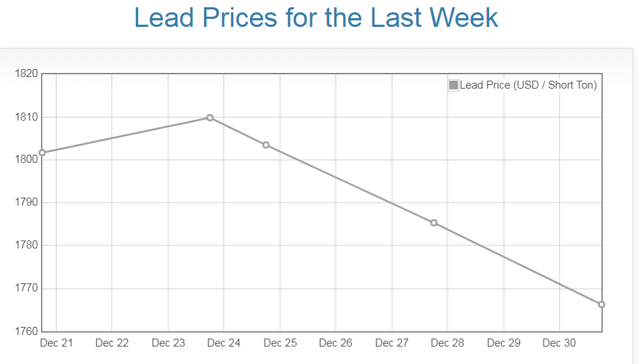The height and width of the screenshot is (364, 639).
Task: Click the gray Lead Price legend swatch
Action: coord(454,85)
